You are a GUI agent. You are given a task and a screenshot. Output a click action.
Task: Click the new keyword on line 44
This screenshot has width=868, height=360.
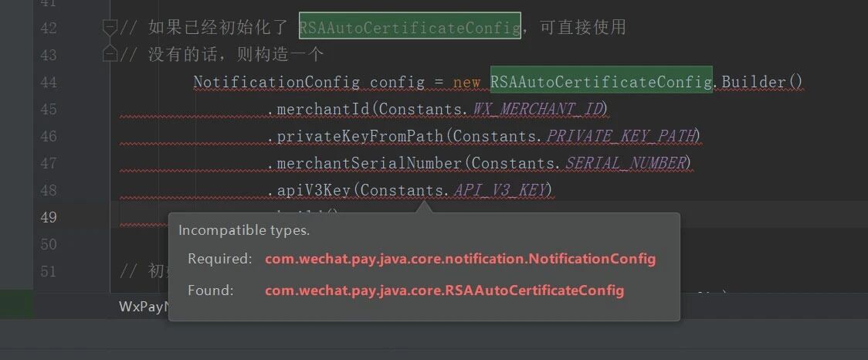coord(466,83)
